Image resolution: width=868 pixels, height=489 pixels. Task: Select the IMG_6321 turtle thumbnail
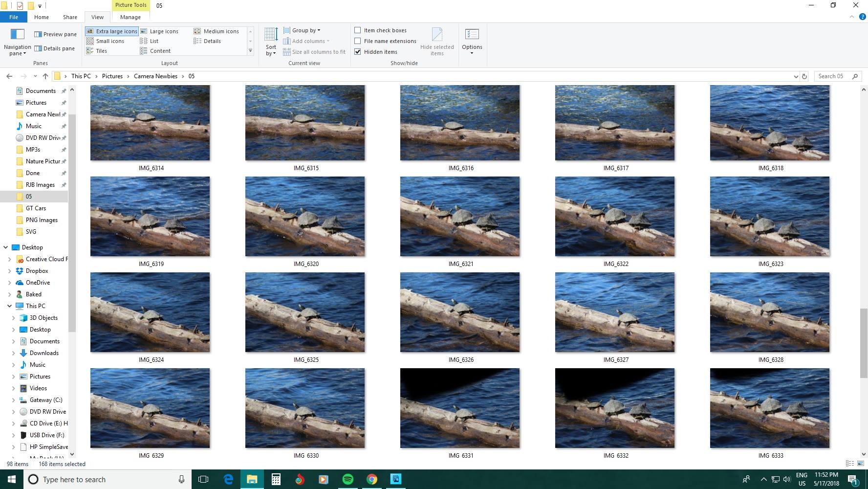coord(460,216)
